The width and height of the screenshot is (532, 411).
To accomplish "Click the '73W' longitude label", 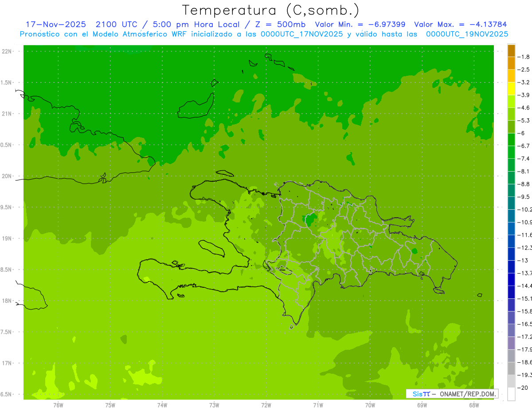I will pyautogui.click(x=214, y=405).
